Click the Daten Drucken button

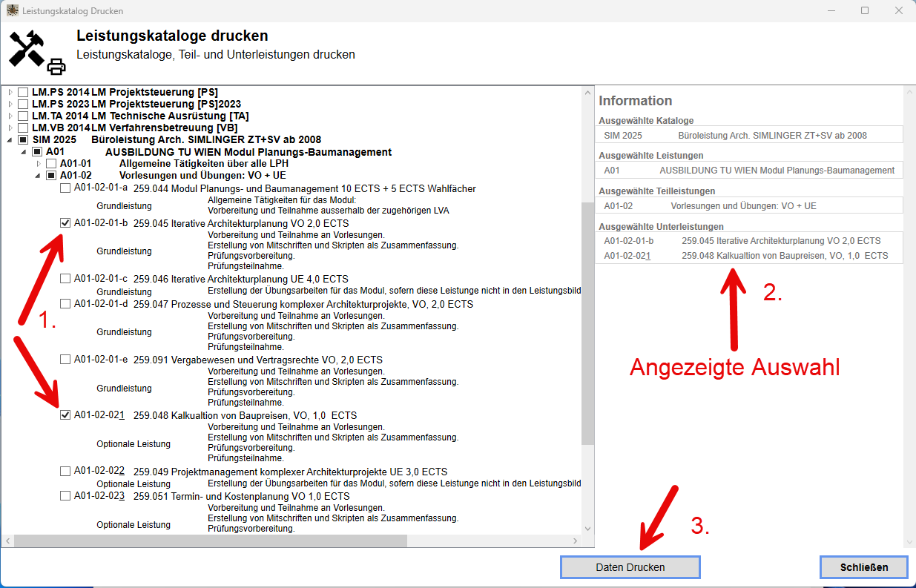[x=629, y=566]
